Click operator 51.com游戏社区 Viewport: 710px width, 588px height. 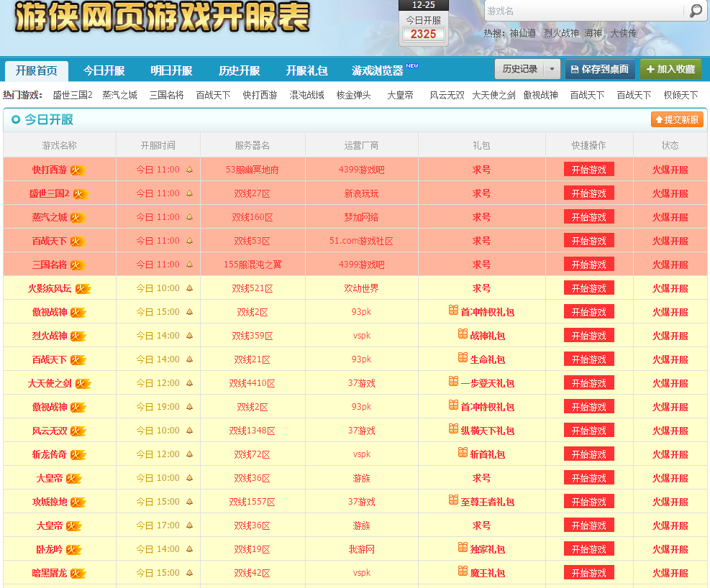361,241
